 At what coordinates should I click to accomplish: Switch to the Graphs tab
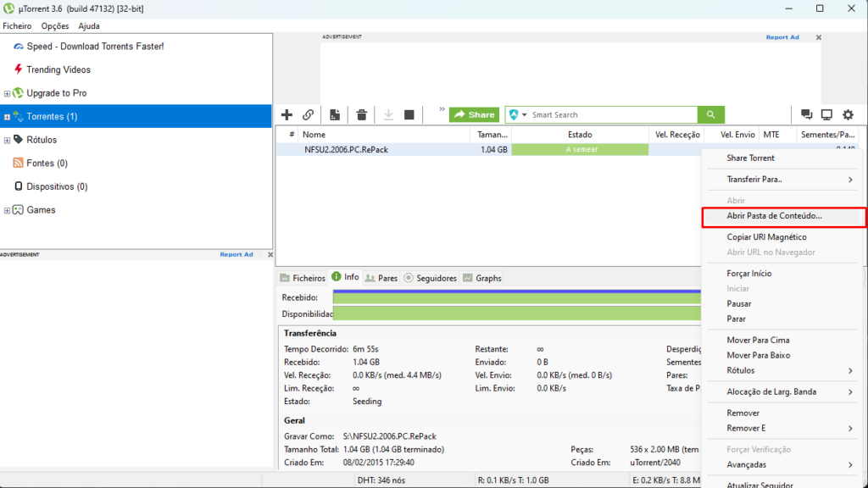(x=482, y=278)
